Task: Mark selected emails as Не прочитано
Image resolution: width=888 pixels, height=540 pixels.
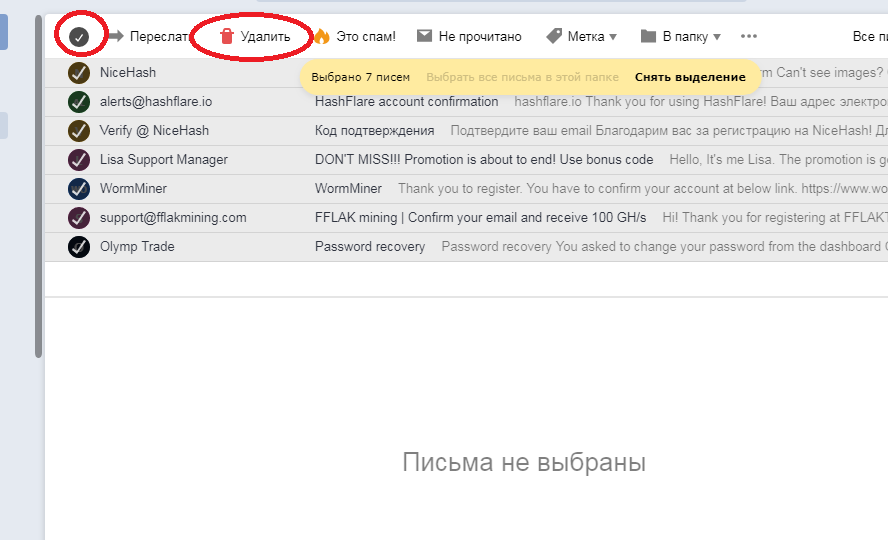Action: [480, 37]
